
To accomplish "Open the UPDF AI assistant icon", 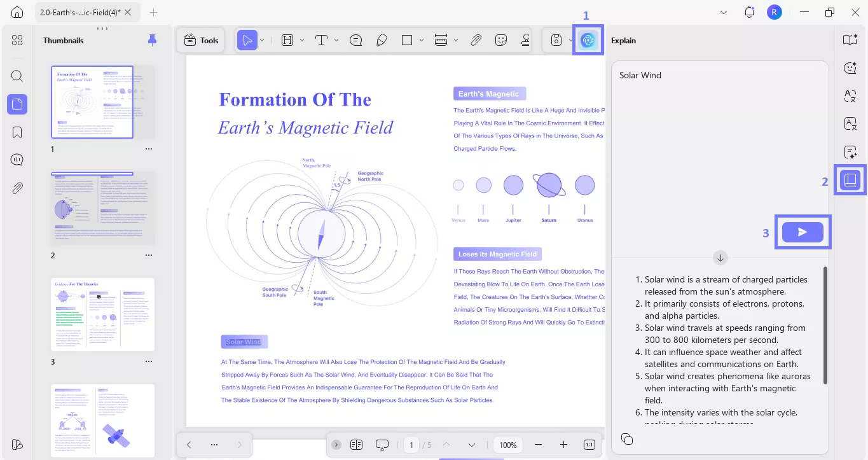I will pos(588,40).
